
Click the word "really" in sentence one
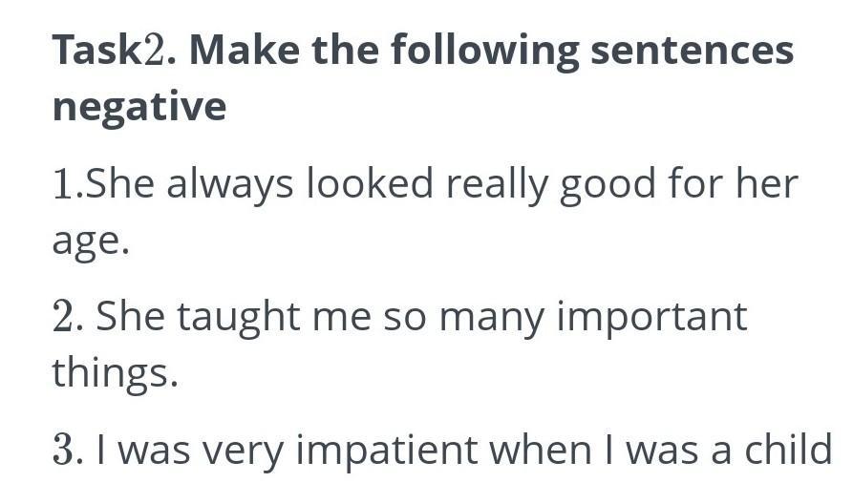point(496,183)
